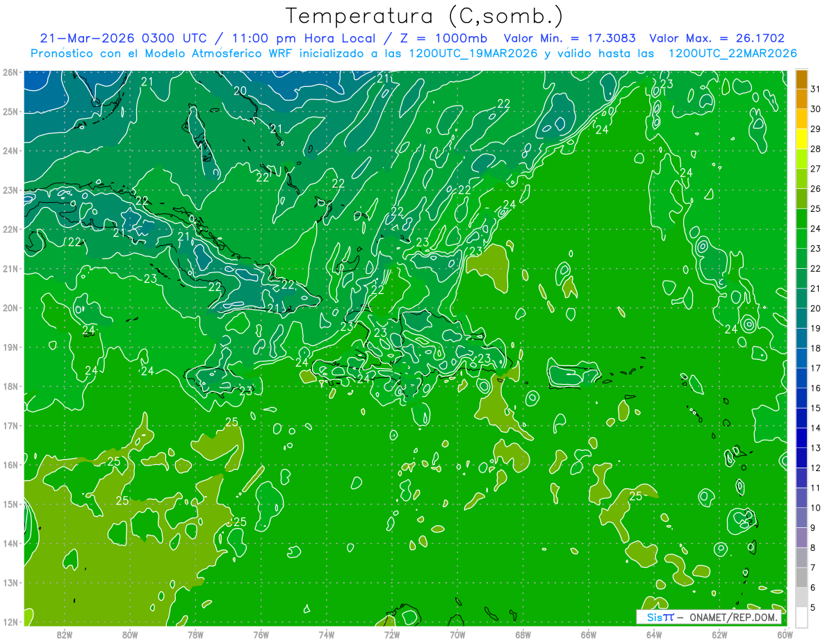Click the 12N latitude axis label

pyautogui.click(x=10, y=622)
